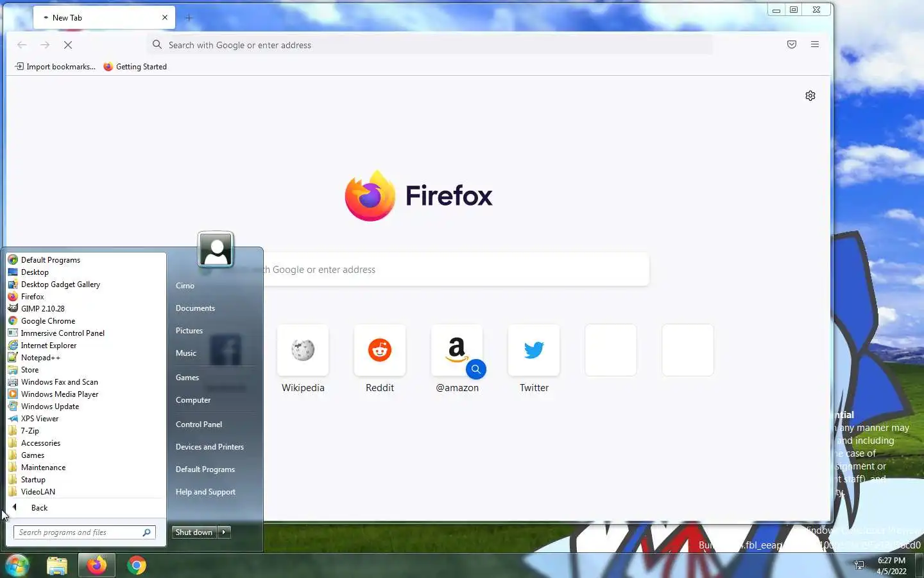Launch Chrome from taskbar
The width and height of the screenshot is (924, 578).
click(x=136, y=565)
